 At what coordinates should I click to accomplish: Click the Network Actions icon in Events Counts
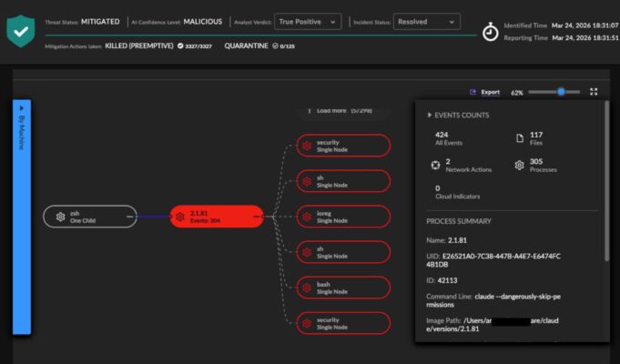tap(435, 165)
